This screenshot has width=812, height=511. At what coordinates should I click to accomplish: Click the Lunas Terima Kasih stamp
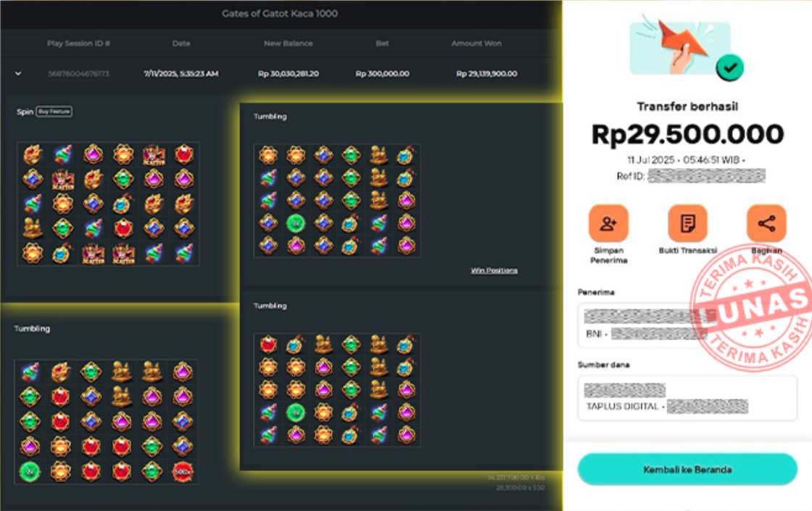click(751, 308)
